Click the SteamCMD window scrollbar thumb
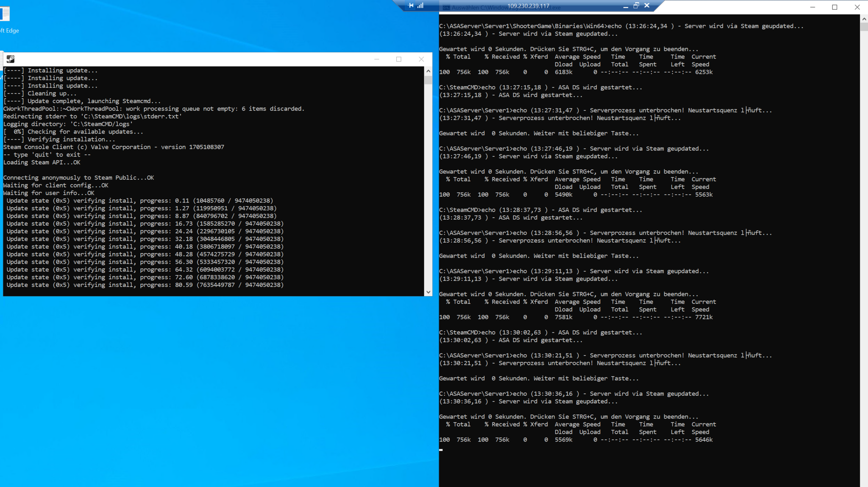The image size is (868, 487). [x=428, y=80]
